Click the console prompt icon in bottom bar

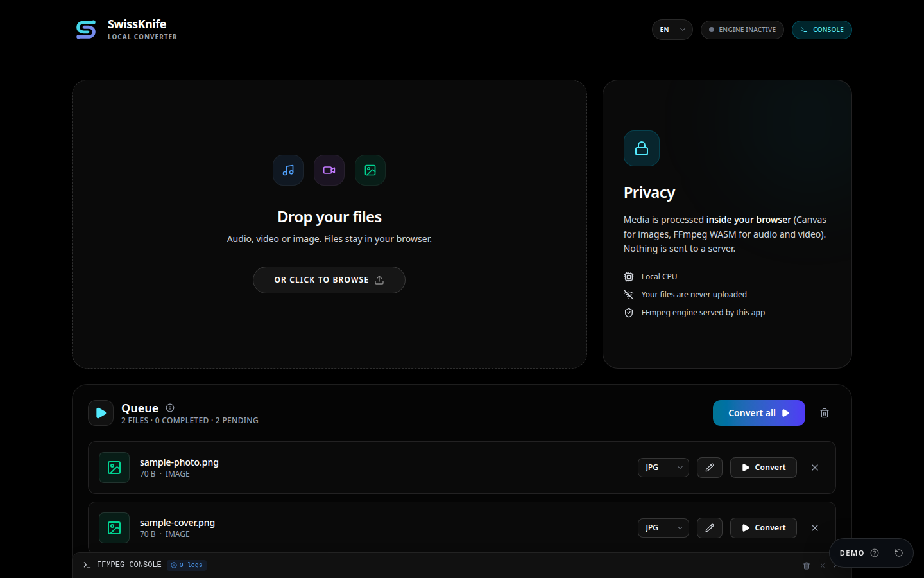[87, 565]
